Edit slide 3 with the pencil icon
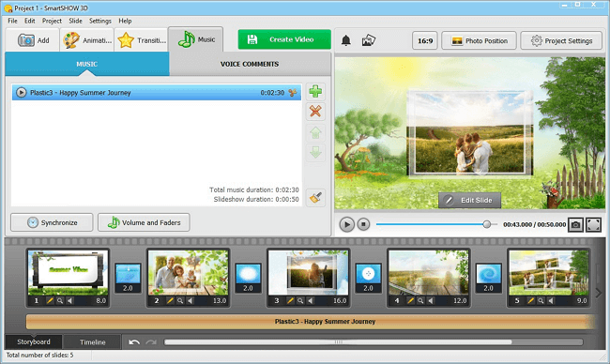The width and height of the screenshot is (610, 364). click(290, 300)
